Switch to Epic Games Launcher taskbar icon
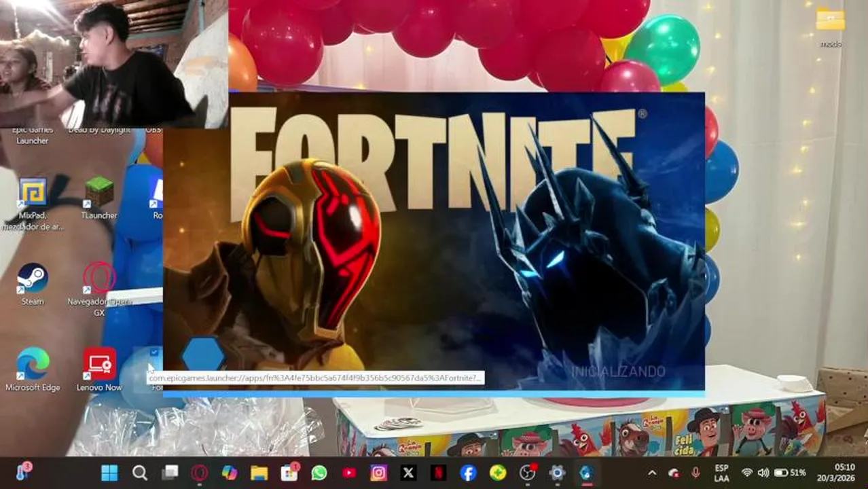This screenshot has width=868, height=489. click(x=587, y=473)
